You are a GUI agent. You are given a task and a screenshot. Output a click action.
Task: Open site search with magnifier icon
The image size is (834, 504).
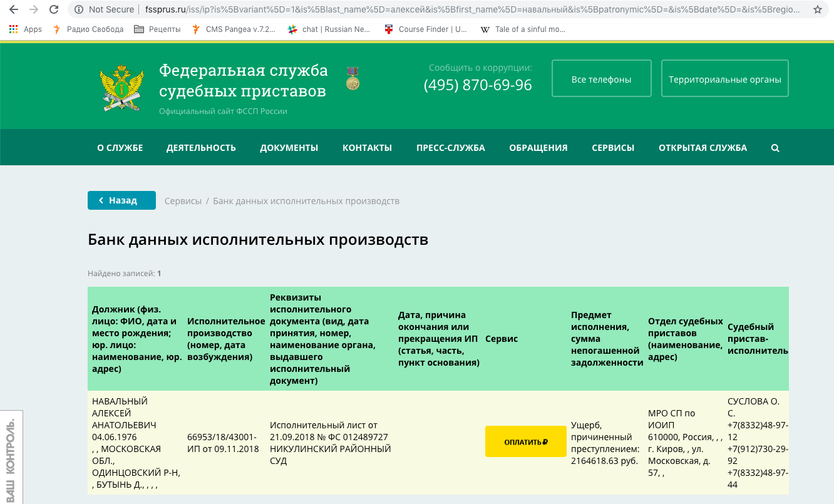(775, 148)
